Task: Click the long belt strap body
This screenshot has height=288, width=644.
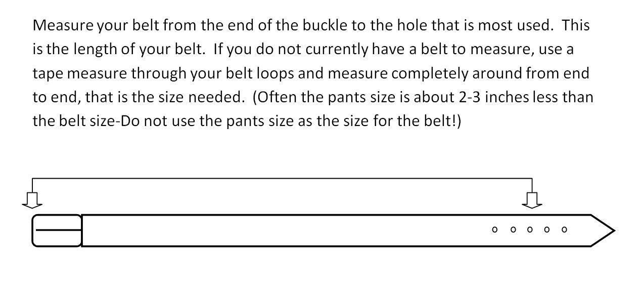Action: [283, 231]
